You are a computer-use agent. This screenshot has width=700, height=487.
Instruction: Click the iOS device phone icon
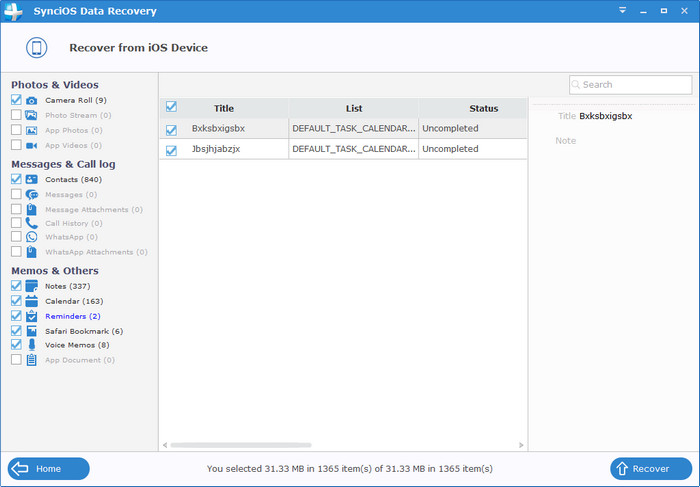coord(37,48)
